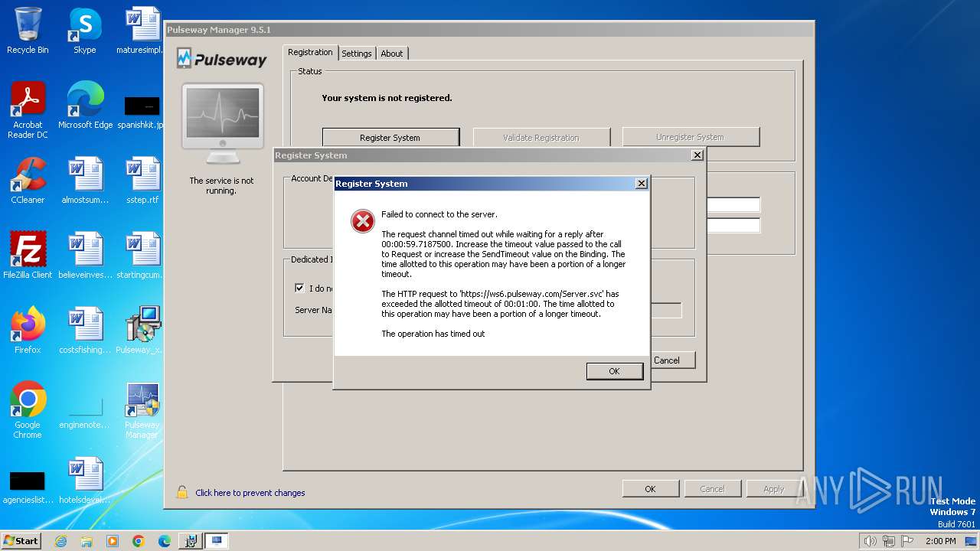Click the Pulseway logo

221,59
